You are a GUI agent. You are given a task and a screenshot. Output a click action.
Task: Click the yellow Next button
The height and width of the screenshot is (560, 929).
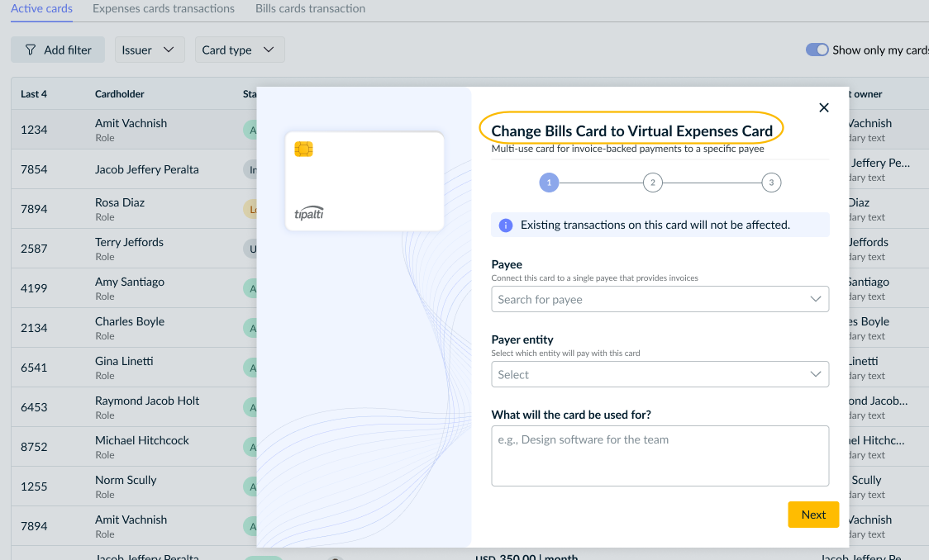click(813, 515)
